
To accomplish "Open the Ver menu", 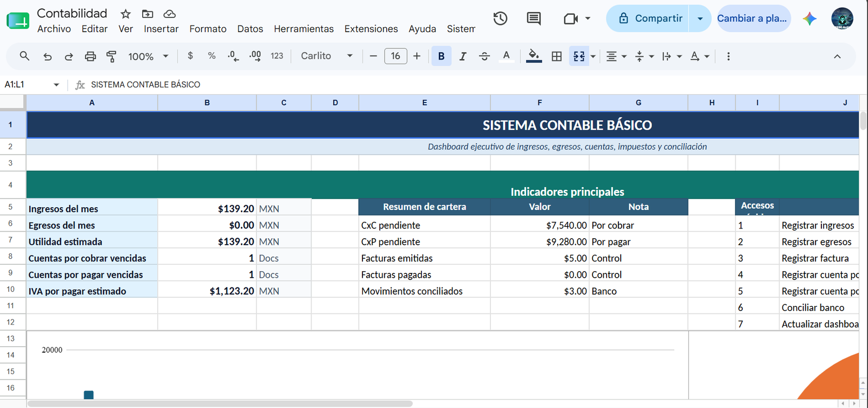I will point(125,29).
